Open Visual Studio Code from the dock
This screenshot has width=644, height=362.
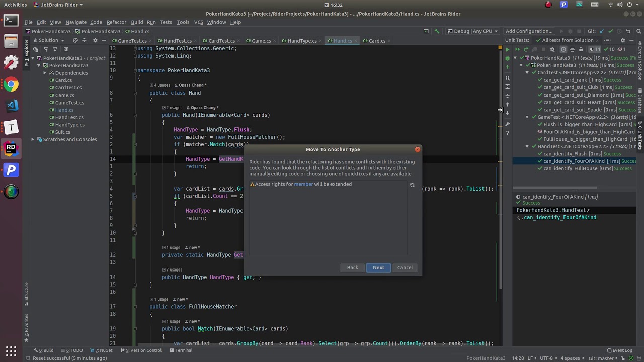click(x=11, y=106)
